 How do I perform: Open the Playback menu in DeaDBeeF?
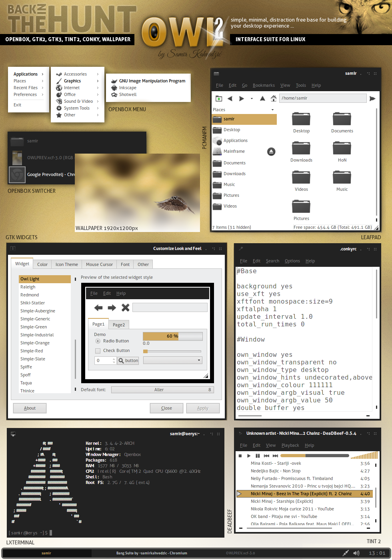click(290, 445)
